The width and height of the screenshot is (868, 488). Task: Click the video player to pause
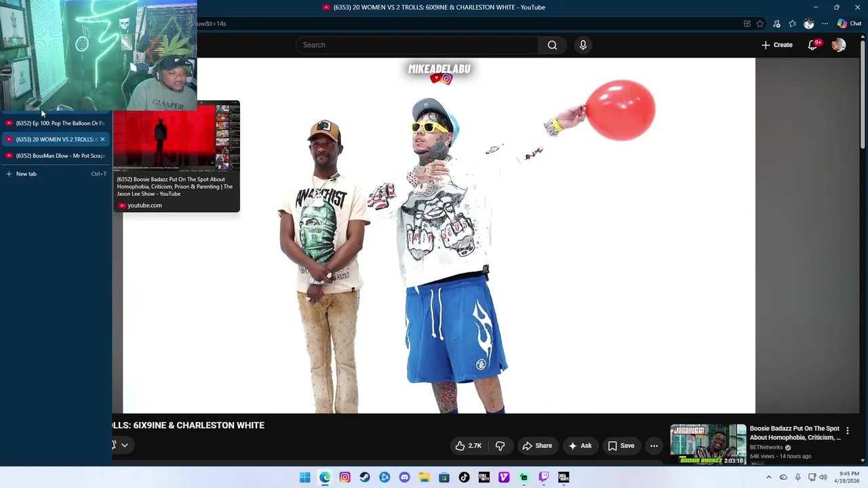439,235
